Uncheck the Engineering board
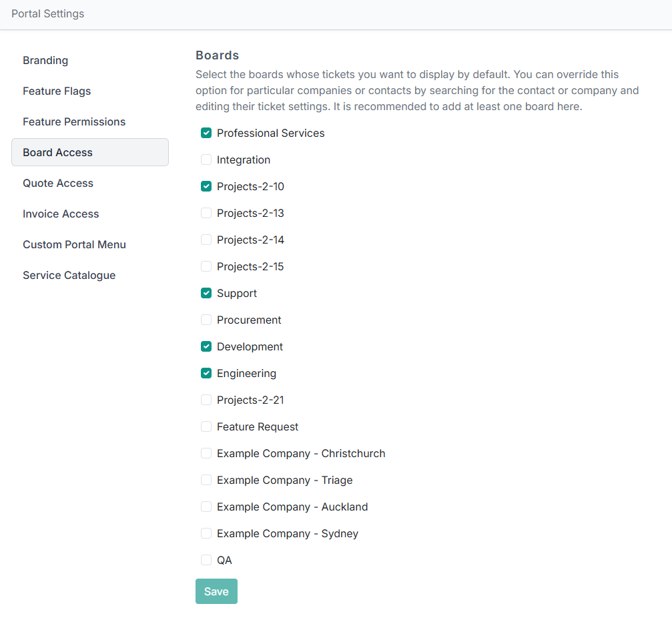 coord(206,373)
